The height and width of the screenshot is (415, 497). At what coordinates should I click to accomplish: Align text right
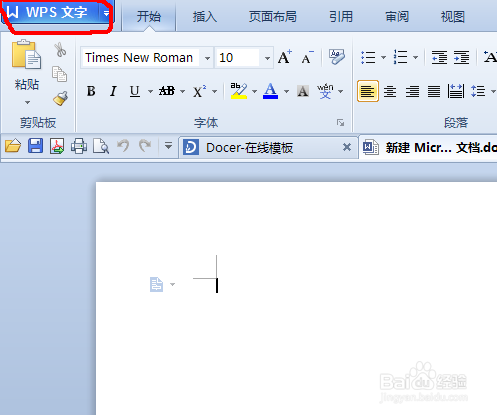(x=412, y=91)
